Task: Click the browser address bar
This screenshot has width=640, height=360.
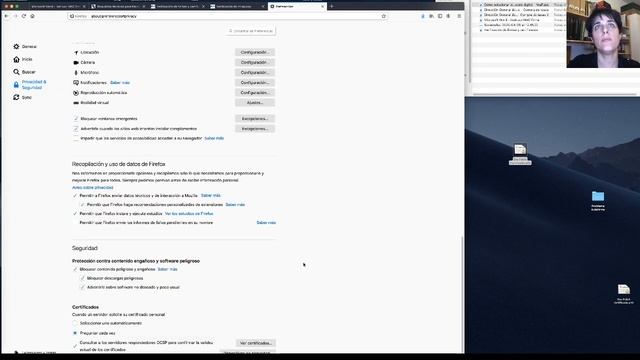Action: pos(228,16)
